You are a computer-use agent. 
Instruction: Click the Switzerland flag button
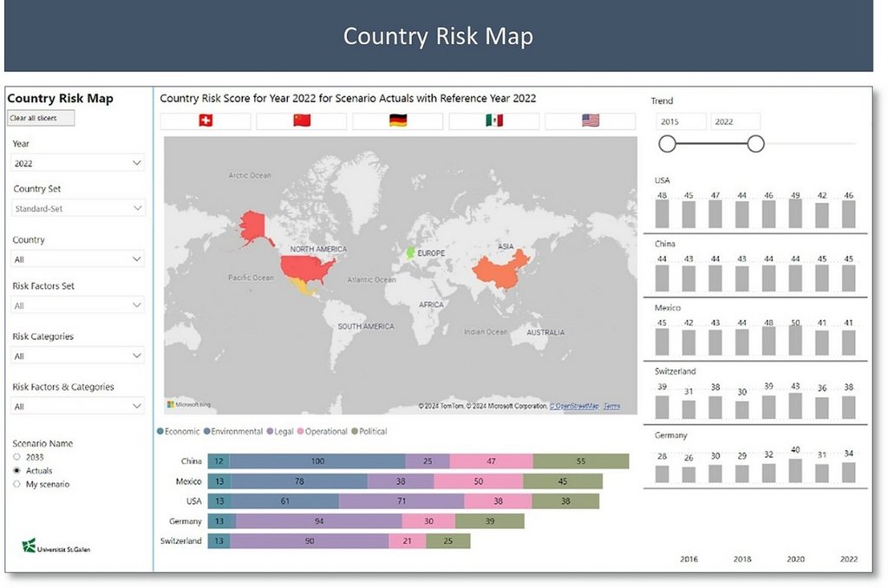click(206, 121)
